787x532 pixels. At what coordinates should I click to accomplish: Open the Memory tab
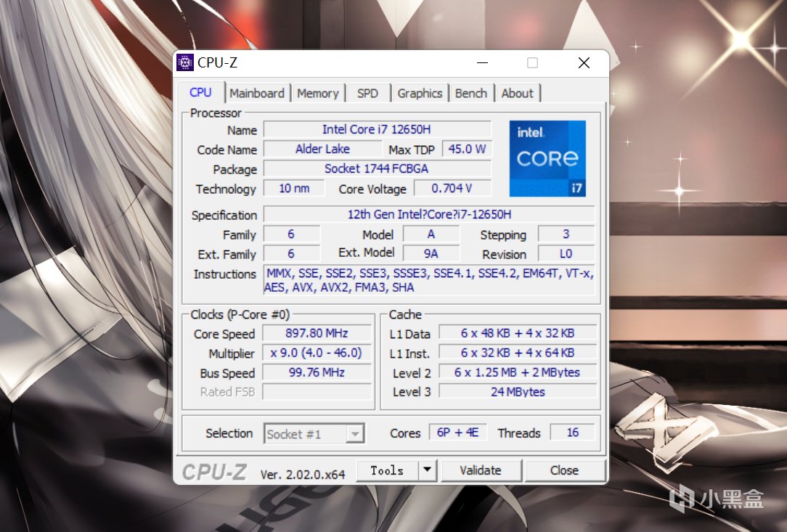[x=318, y=94]
